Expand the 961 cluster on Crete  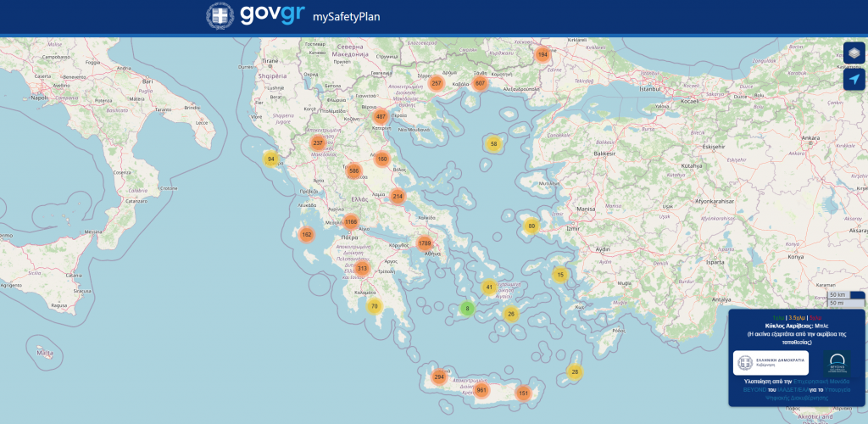[x=481, y=390]
